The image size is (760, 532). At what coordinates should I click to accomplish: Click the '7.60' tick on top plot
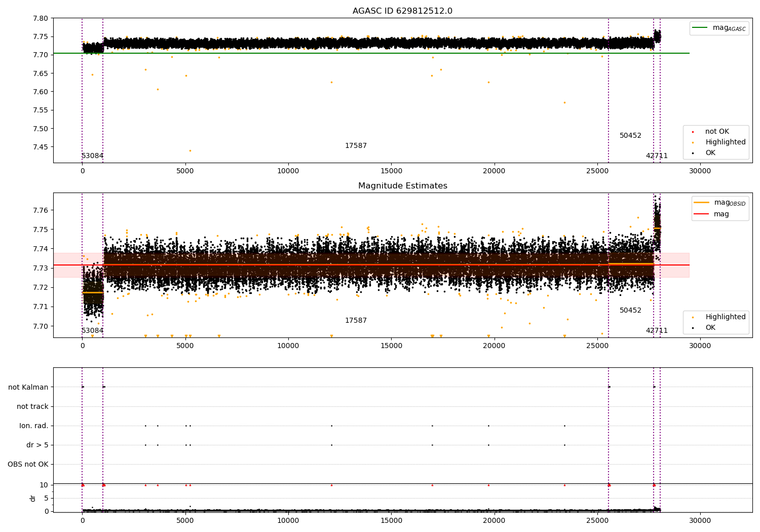(41, 92)
